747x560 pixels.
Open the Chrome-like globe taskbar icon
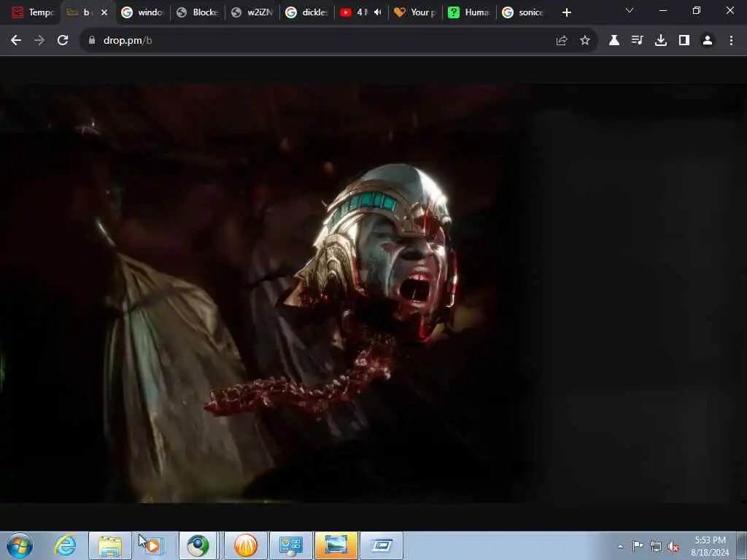click(198, 545)
